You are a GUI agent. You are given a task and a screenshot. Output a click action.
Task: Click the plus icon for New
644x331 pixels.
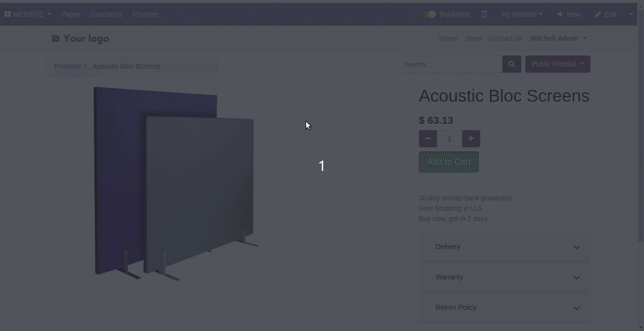[x=560, y=14]
